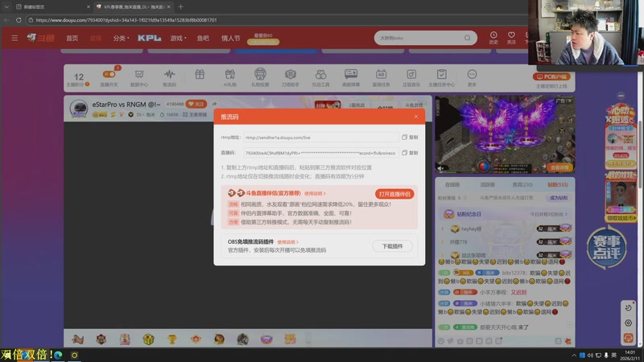The width and height of the screenshot is (644, 362).
Task: Follow the streamer with 关注 button
Action: pos(196,104)
